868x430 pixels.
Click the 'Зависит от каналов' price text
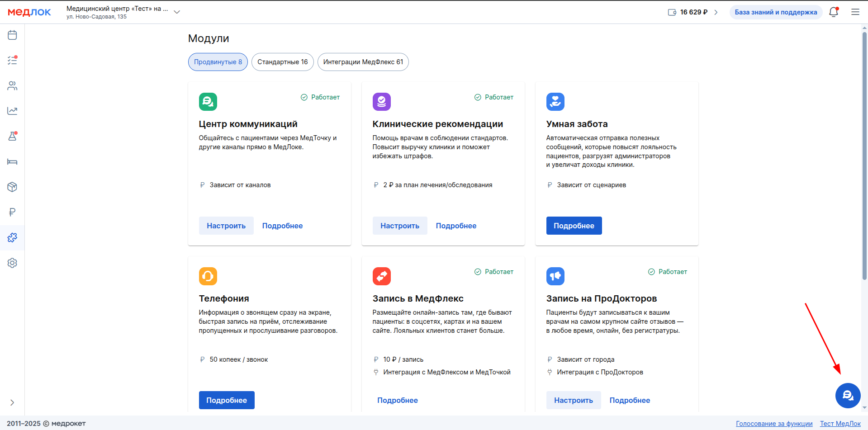[240, 185]
